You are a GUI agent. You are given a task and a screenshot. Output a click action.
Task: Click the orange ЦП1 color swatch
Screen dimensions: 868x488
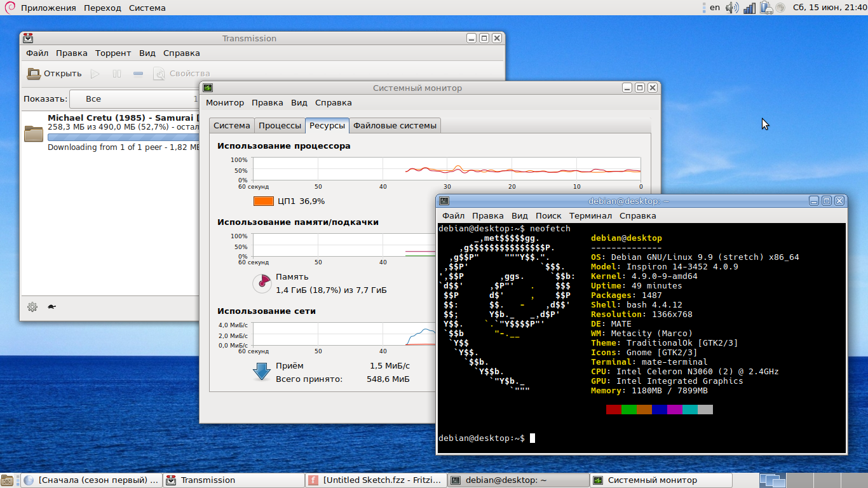click(x=263, y=201)
